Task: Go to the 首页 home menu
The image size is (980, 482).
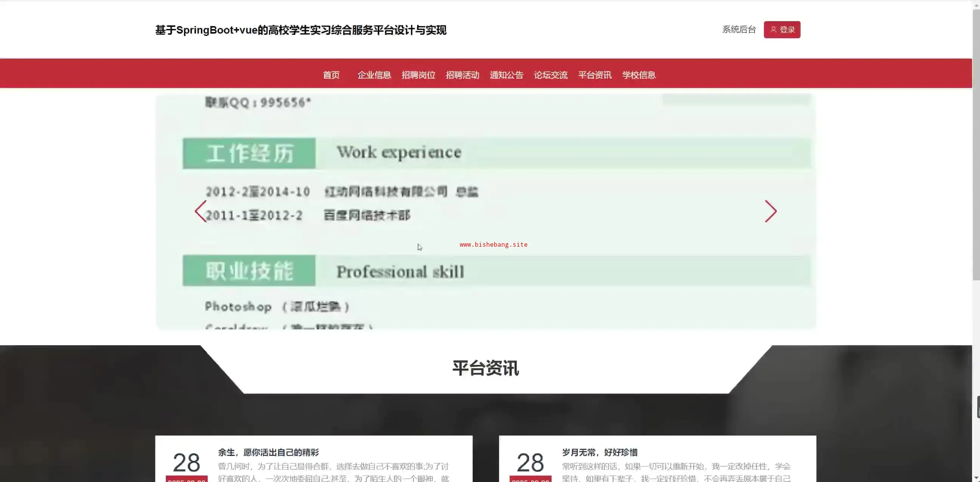Action: click(x=331, y=75)
